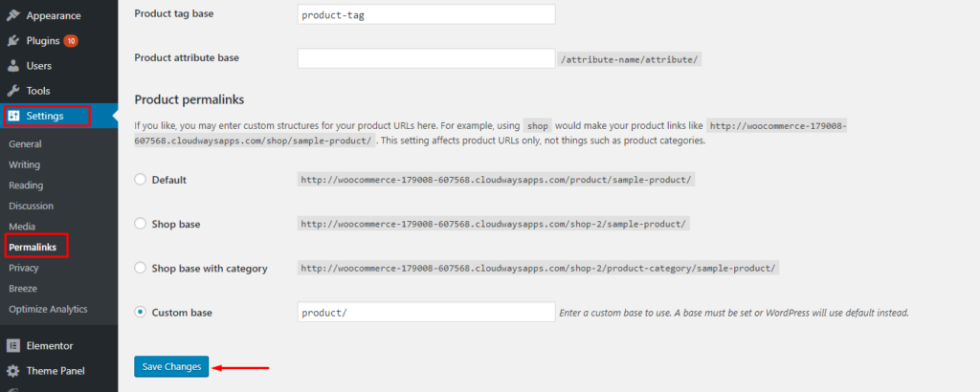980x392 pixels.
Task: Click the Elementor icon in sidebar
Action: pyautogui.click(x=13, y=345)
